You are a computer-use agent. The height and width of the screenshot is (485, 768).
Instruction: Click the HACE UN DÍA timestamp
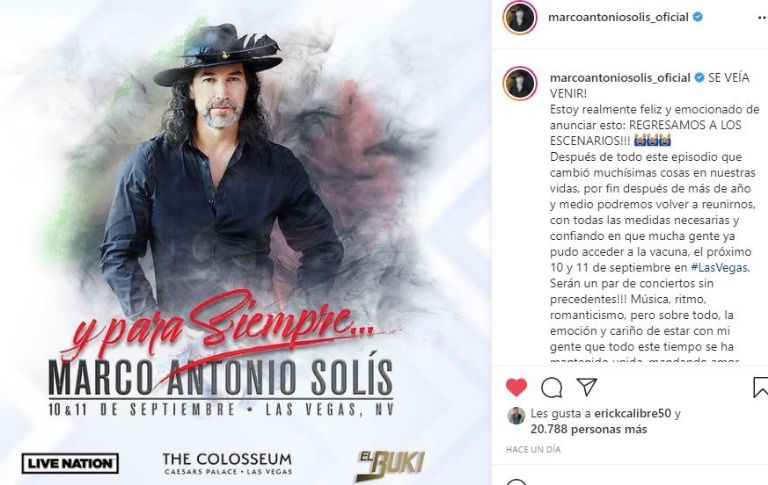pos(533,449)
